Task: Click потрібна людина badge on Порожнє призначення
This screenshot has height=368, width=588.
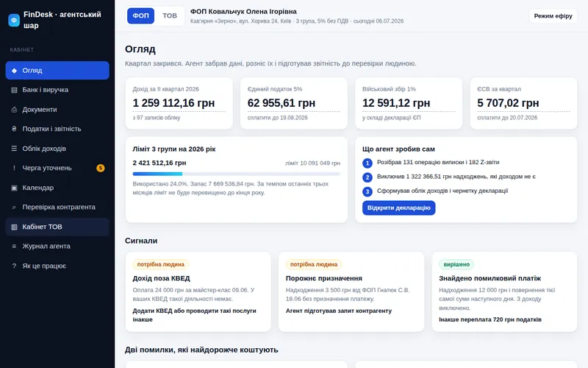Action: pos(314,264)
